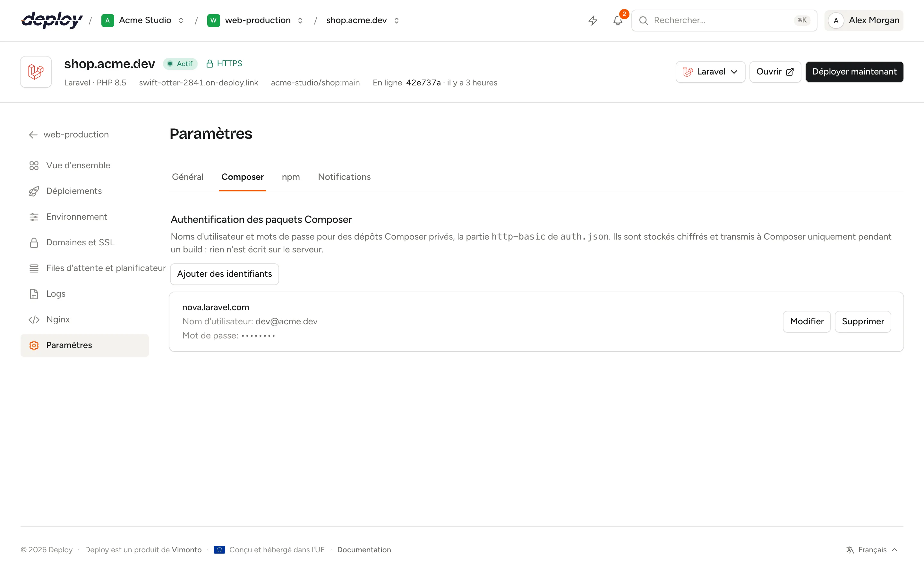Click the deploy logo
Screen dimensions: 924x578
click(x=52, y=20)
